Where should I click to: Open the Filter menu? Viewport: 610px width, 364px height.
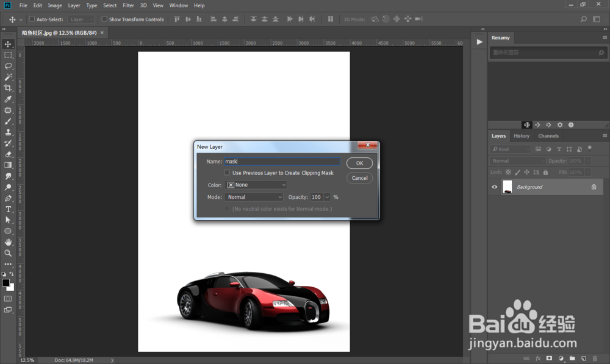point(128,5)
